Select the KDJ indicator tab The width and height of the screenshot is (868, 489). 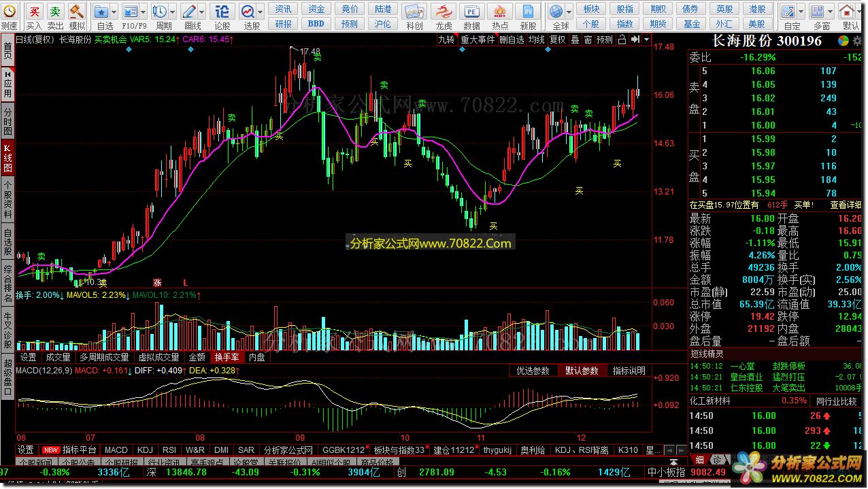(x=144, y=450)
